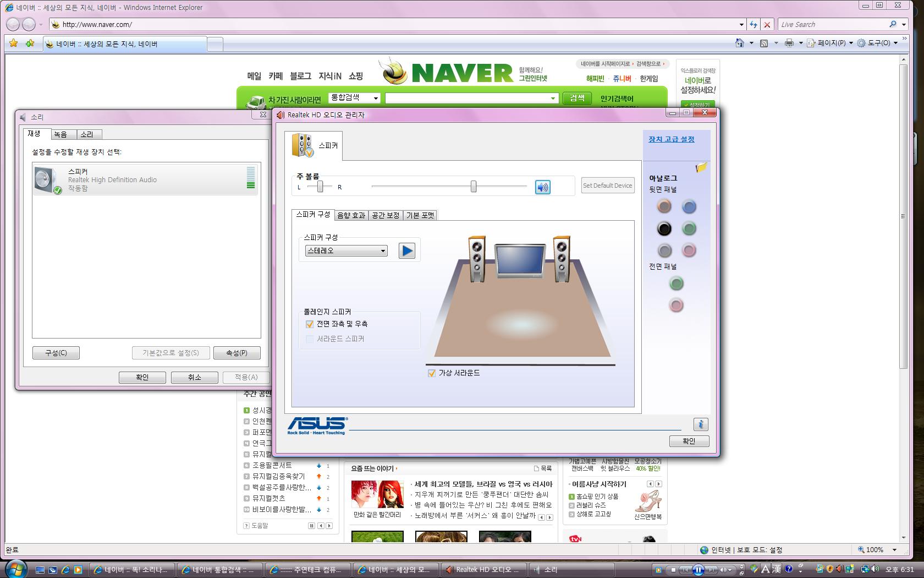Play the speaker configuration test sound
Image resolution: width=924 pixels, height=578 pixels.
point(406,251)
